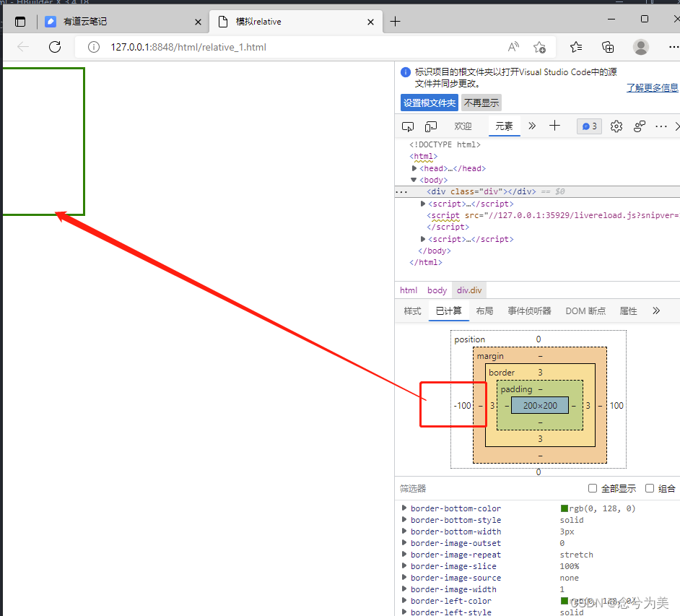Expand the border-bottom-style property

404,520
